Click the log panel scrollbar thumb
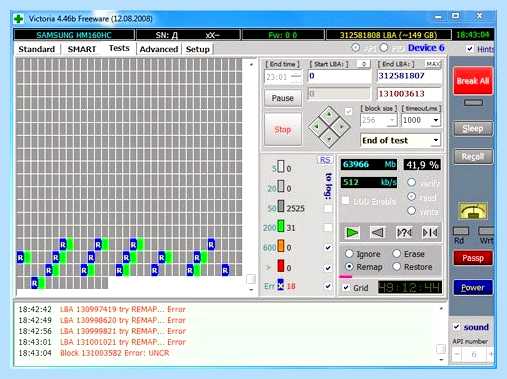Viewport: 507px width, 379px height. [441, 349]
